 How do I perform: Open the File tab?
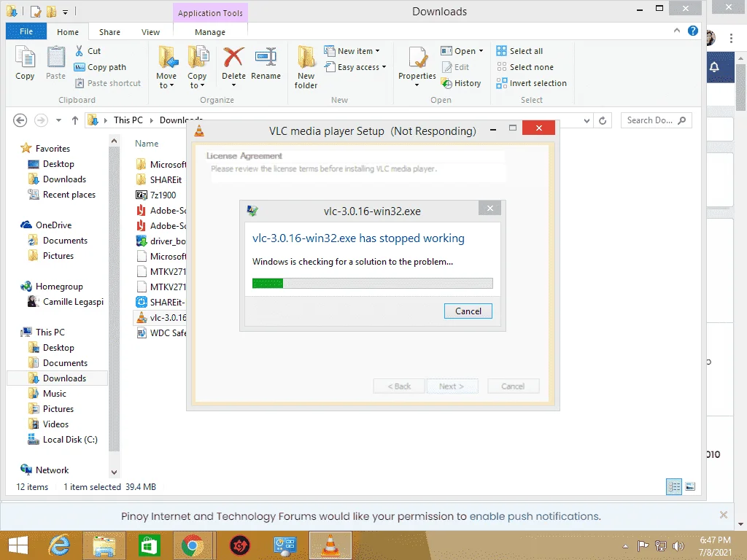26,31
